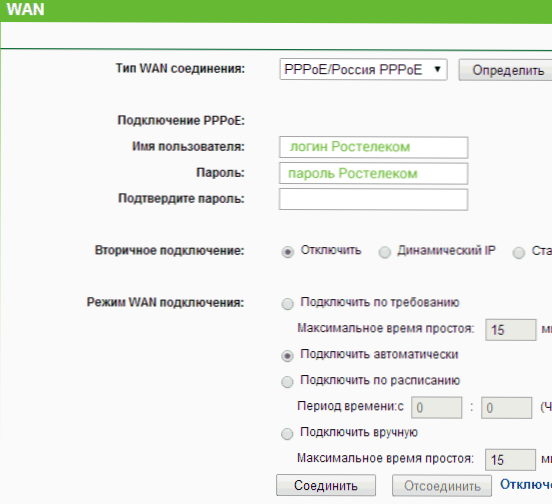
Task: Click idle time field under manual option
Action: pos(510,460)
